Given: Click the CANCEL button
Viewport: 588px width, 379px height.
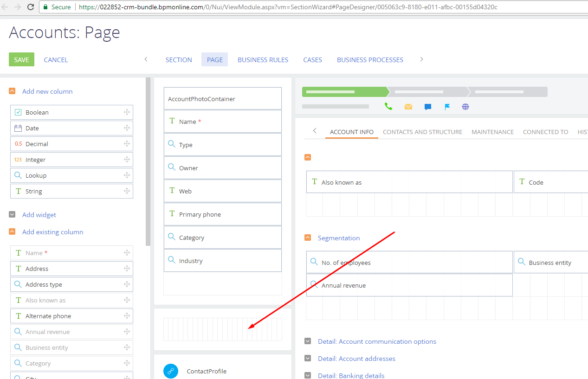Looking at the screenshot, I should coord(56,60).
